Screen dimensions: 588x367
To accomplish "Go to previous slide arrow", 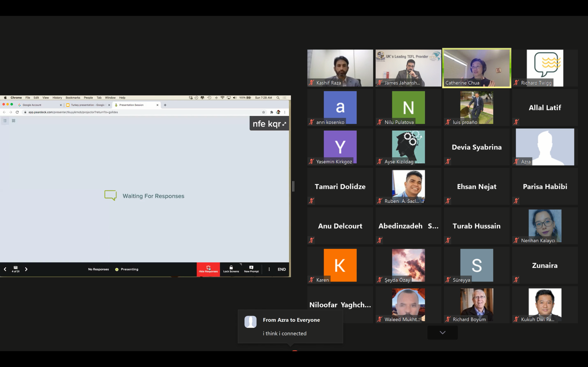I will point(5,269).
